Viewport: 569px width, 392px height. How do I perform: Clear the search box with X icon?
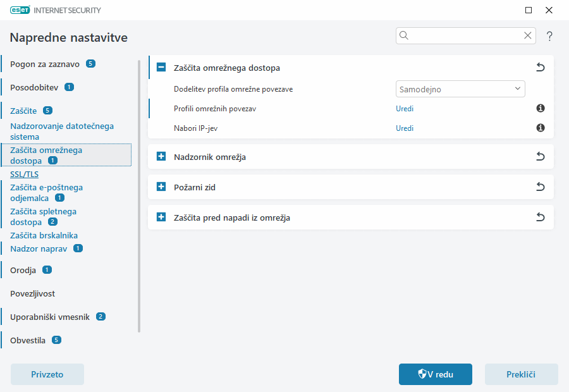click(x=527, y=35)
